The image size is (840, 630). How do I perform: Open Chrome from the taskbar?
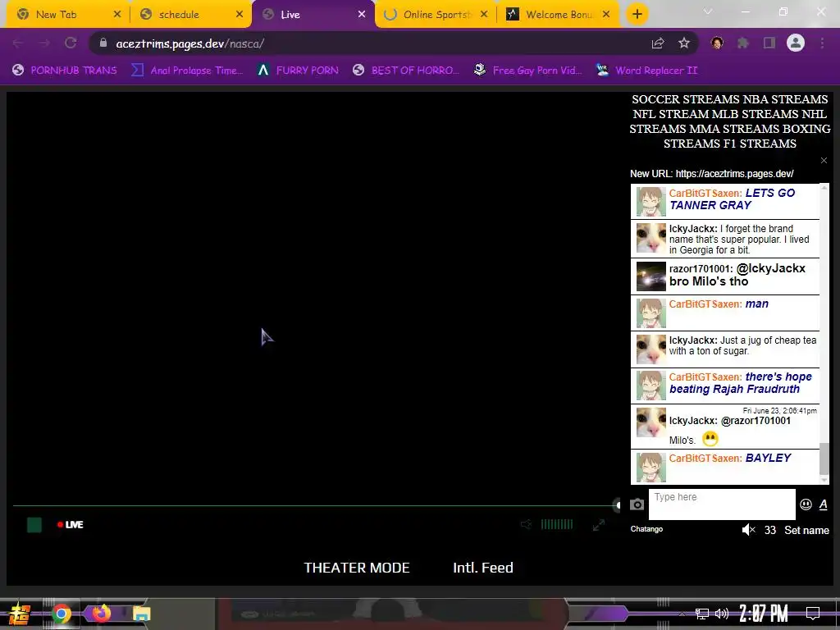(x=61, y=614)
